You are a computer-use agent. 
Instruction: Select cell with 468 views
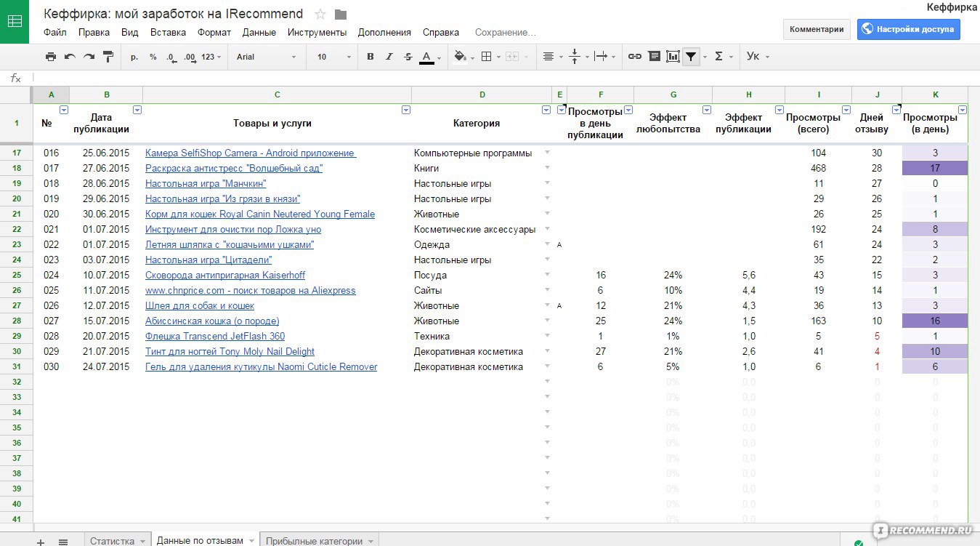tap(818, 168)
